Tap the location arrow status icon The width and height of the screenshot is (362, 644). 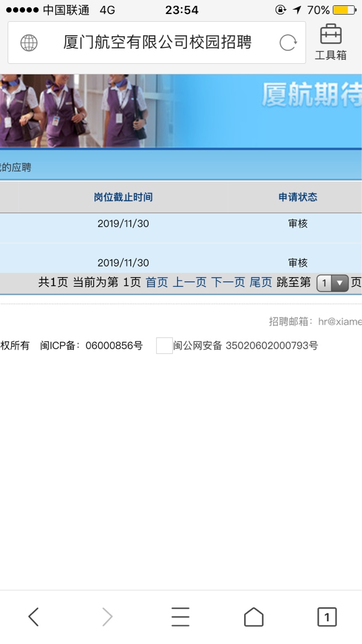click(298, 10)
